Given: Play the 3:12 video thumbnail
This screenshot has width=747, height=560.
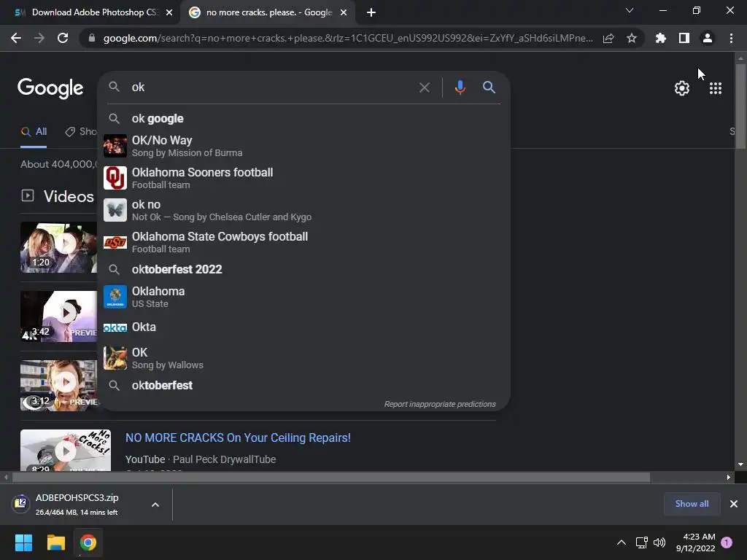Looking at the screenshot, I should point(58,386).
